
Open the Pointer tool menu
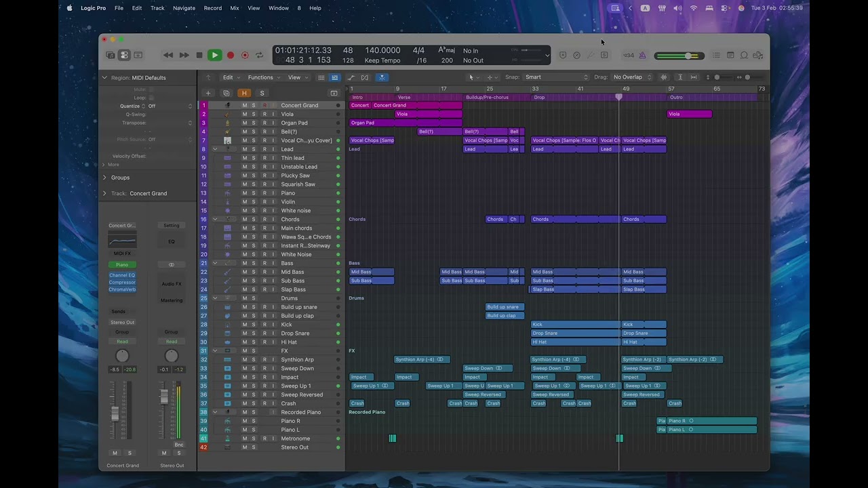(x=473, y=77)
